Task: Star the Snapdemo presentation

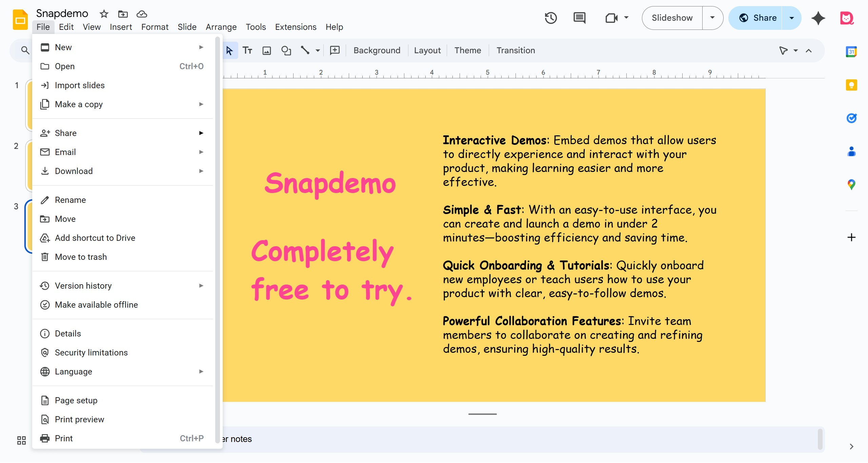Action: click(x=104, y=14)
